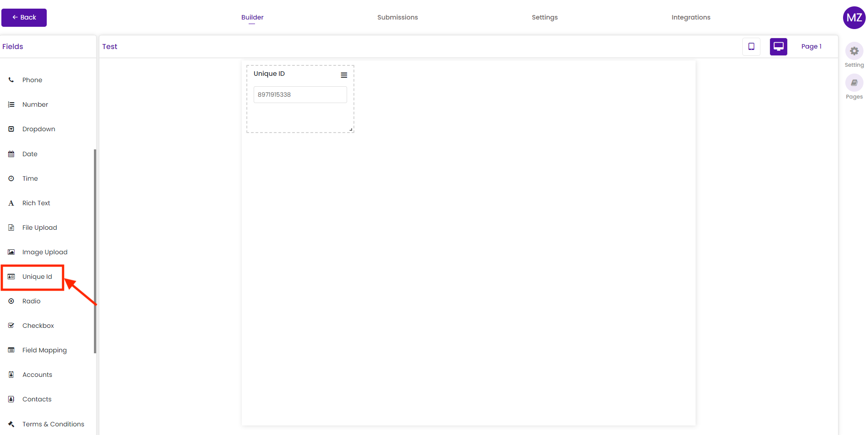Select the Unique Id field label
The image size is (868, 435).
click(37, 277)
